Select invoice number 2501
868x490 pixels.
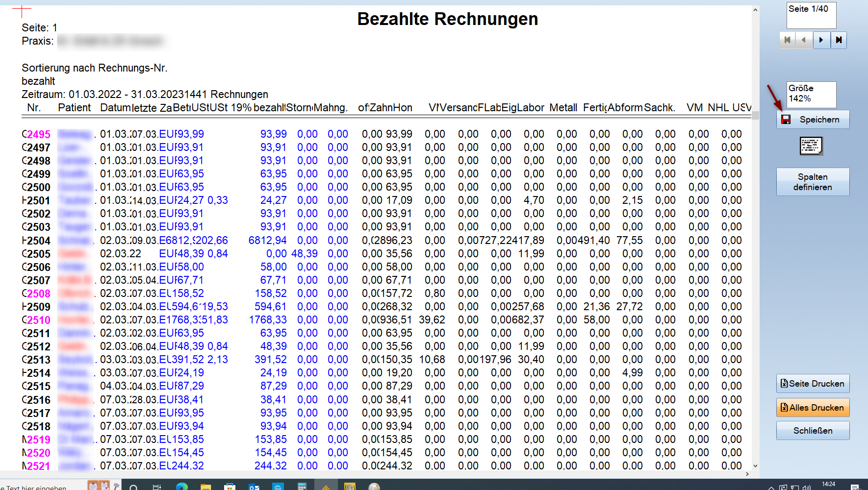coord(38,200)
